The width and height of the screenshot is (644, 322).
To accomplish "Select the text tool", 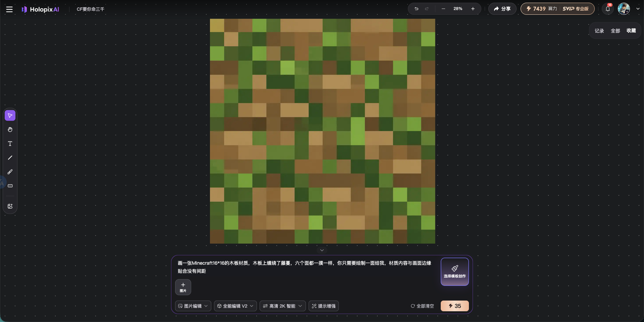I will (10, 144).
